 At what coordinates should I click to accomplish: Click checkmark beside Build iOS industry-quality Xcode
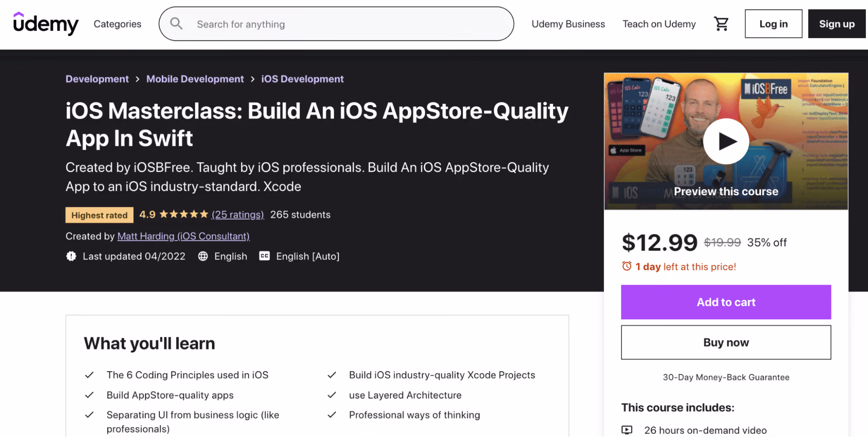tap(332, 375)
